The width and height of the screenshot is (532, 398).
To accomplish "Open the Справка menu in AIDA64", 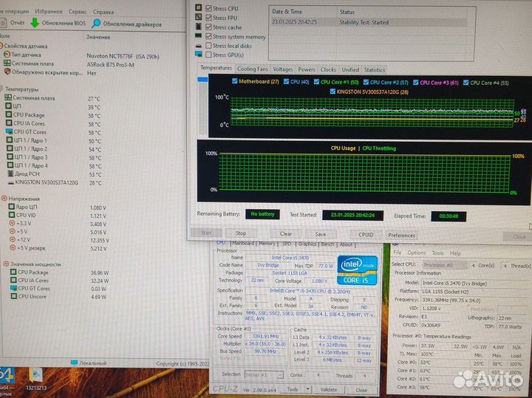I will 103,12.
